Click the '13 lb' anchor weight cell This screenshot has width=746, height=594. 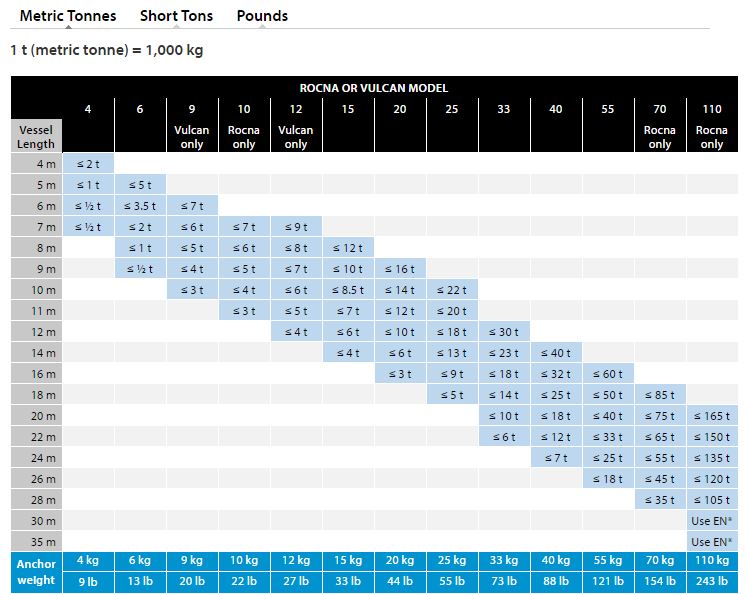pyautogui.click(x=140, y=581)
